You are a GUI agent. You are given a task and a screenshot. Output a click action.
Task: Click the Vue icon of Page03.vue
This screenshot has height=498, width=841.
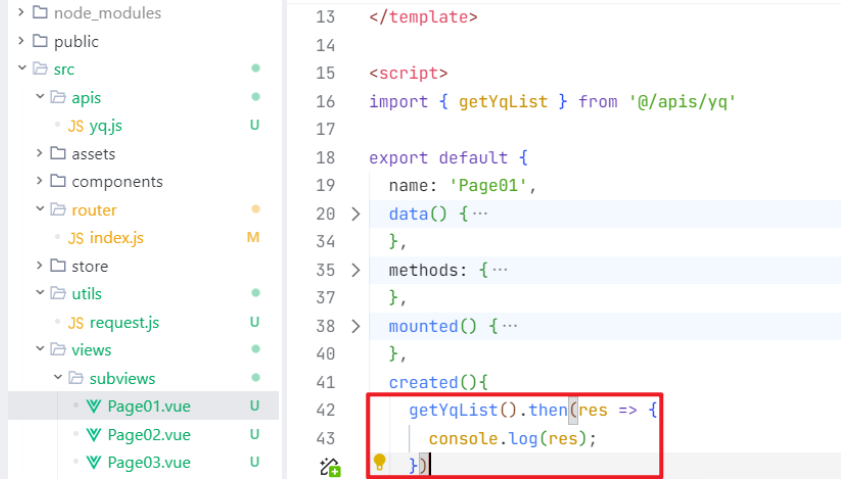pyautogui.click(x=93, y=463)
